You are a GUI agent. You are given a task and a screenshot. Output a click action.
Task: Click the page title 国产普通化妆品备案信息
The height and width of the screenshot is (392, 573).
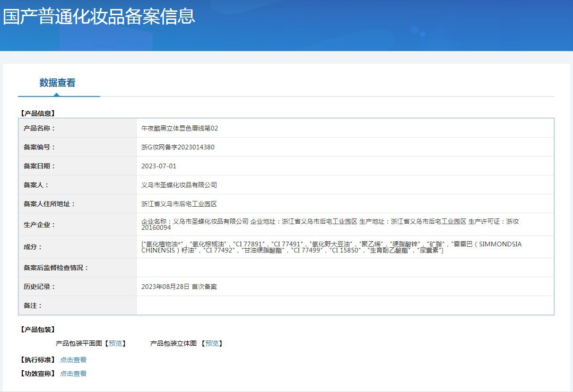(99, 16)
